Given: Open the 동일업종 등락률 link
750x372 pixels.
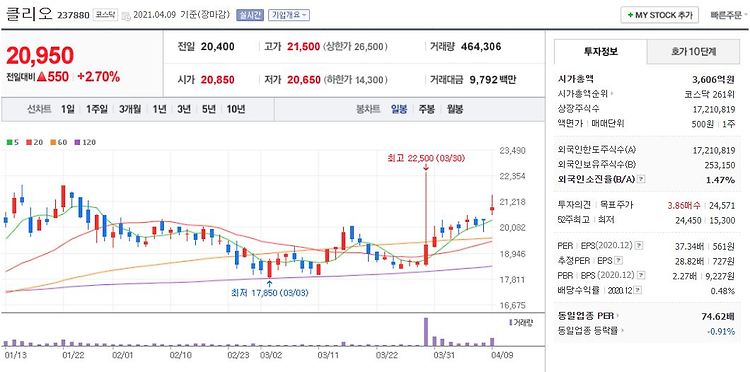Looking at the screenshot, I should [x=589, y=330].
